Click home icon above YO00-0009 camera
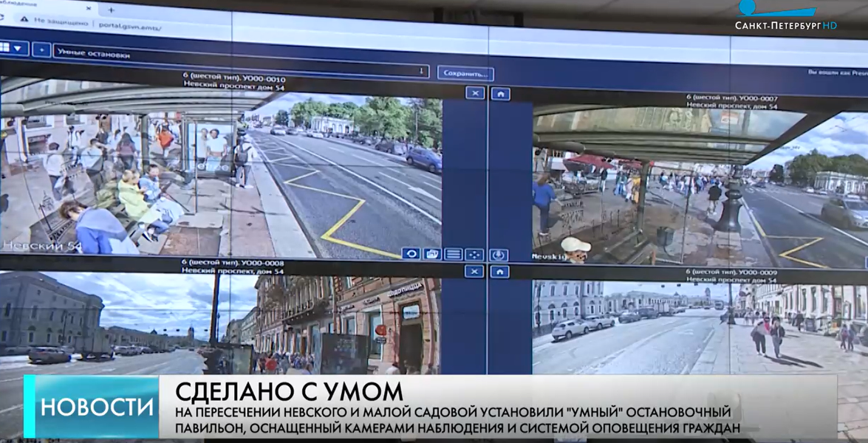Screen dimensions: 868x443 [499, 272]
